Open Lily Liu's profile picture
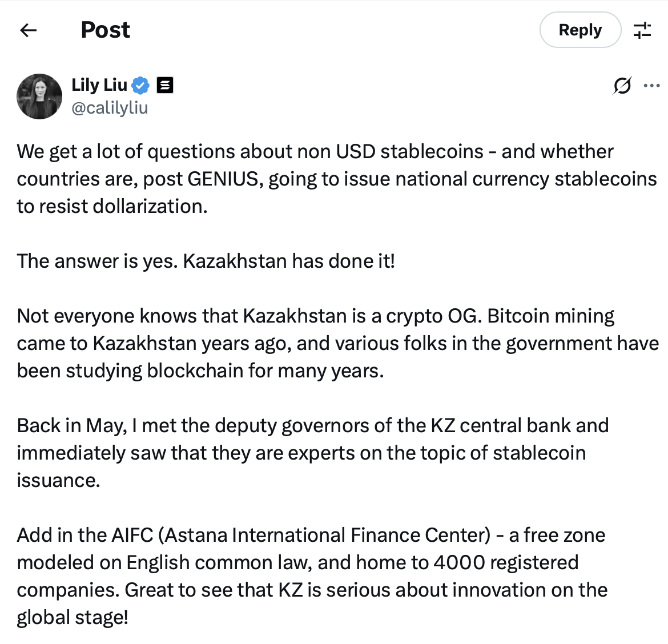This screenshot has height=644, width=668. pyautogui.click(x=39, y=96)
